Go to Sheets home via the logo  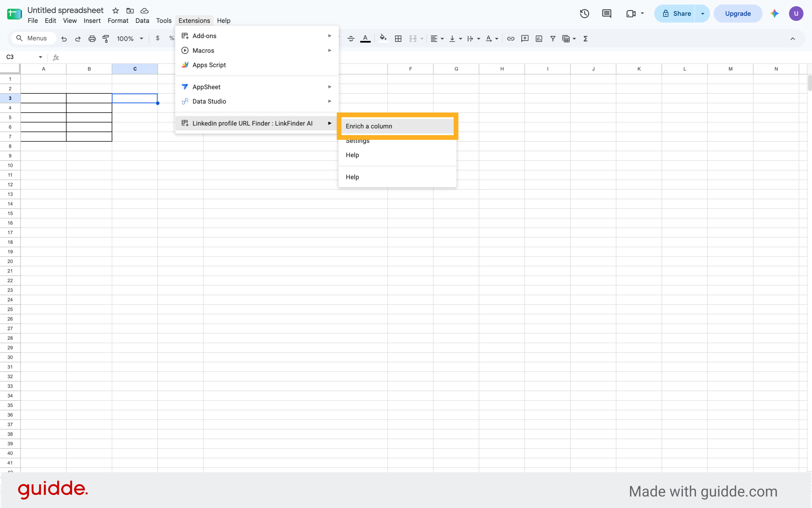14,14
